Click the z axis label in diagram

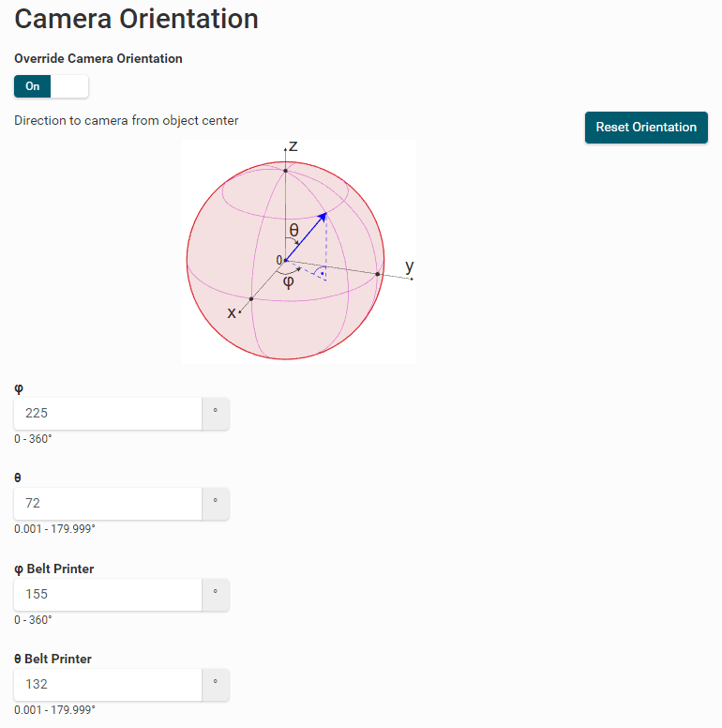point(293,146)
